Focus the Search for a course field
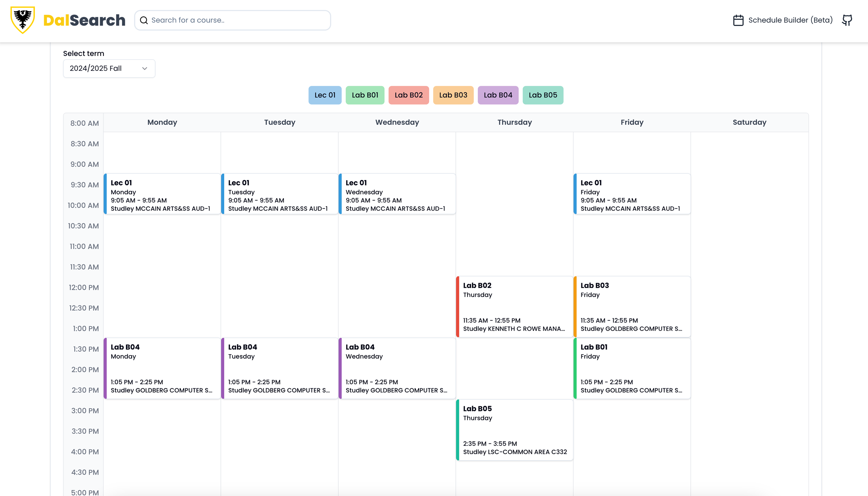 [232, 20]
